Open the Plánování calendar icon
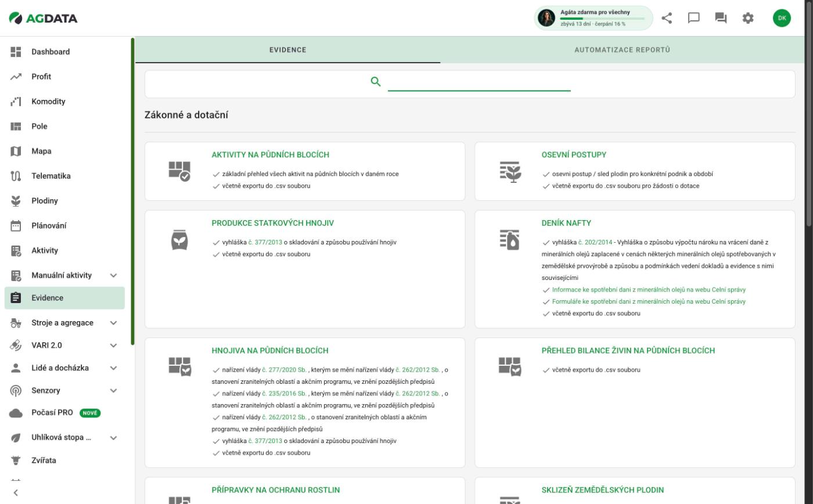Screen dimensions: 813x504 pyautogui.click(x=16, y=226)
